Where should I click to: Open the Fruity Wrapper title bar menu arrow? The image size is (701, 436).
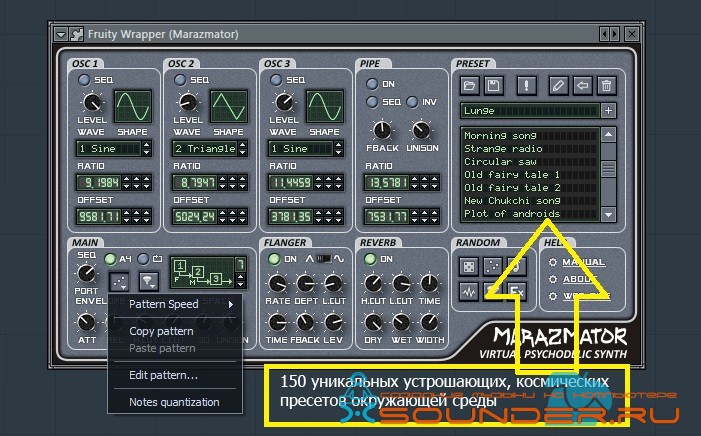[61, 34]
